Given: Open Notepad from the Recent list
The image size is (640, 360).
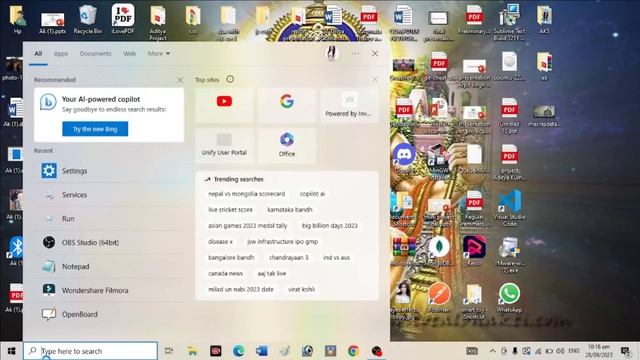Looking at the screenshot, I should pyautogui.click(x=109, y=266).
